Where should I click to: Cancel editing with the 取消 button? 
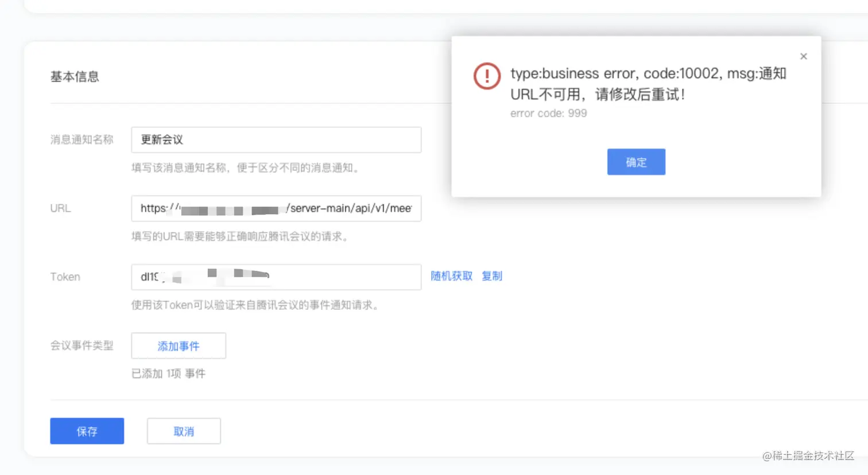(x=184, y=431)
